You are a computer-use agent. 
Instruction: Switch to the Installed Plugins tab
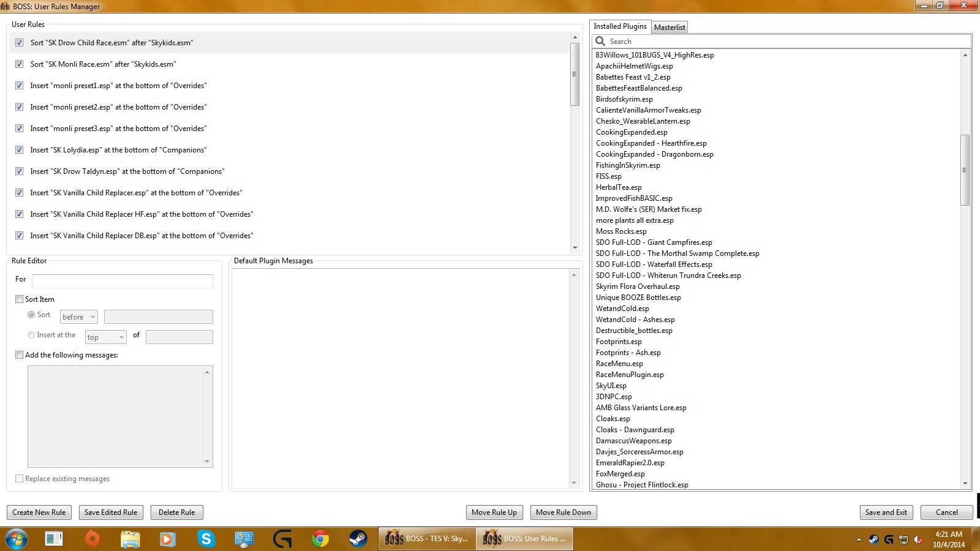pos(620,26)
